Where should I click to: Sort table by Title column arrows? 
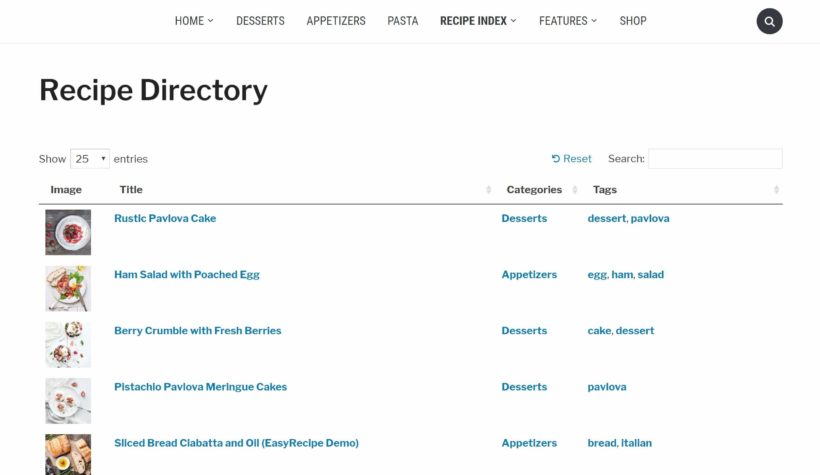tap(489, 190)
